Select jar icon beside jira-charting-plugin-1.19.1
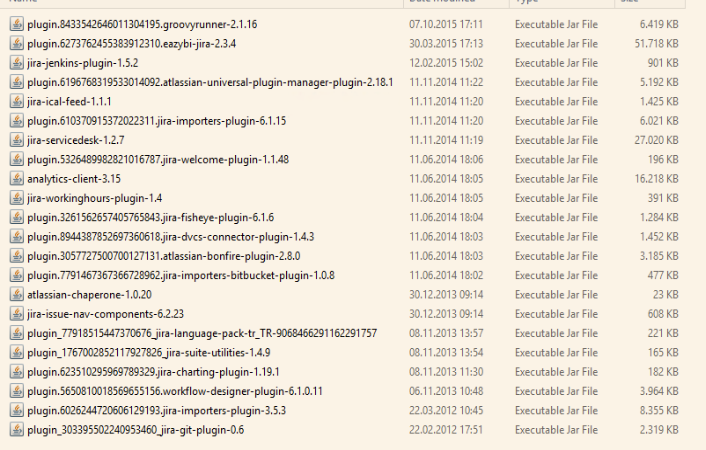The width and height of the screenshot is (706, 450). 17,372
